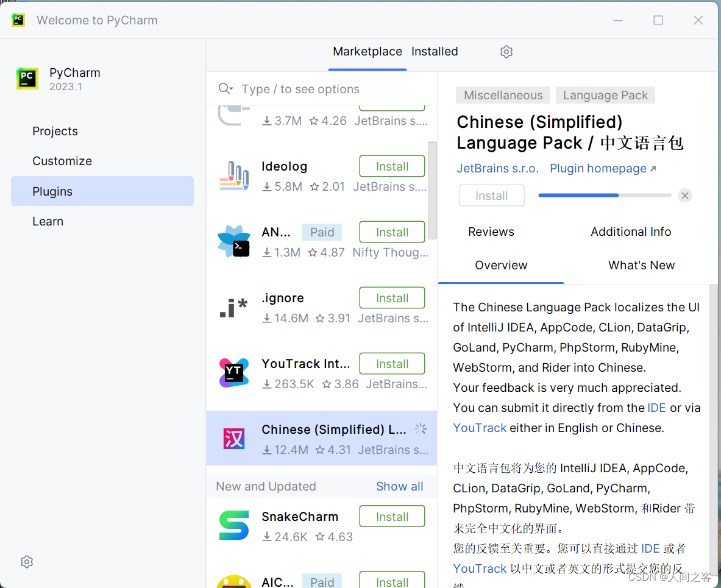Click the PyCharm logo in the sidebar
The height and width of the screenshot is (588, 721).
27,79
